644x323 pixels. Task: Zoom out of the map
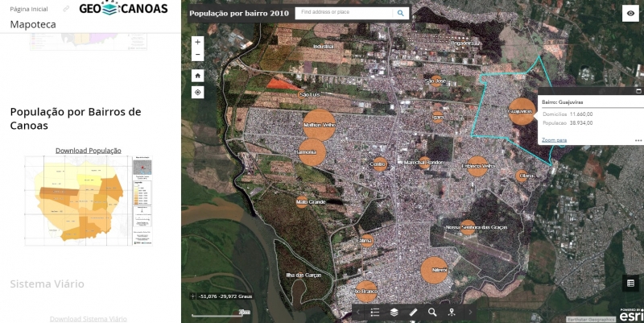click(197, 55)
